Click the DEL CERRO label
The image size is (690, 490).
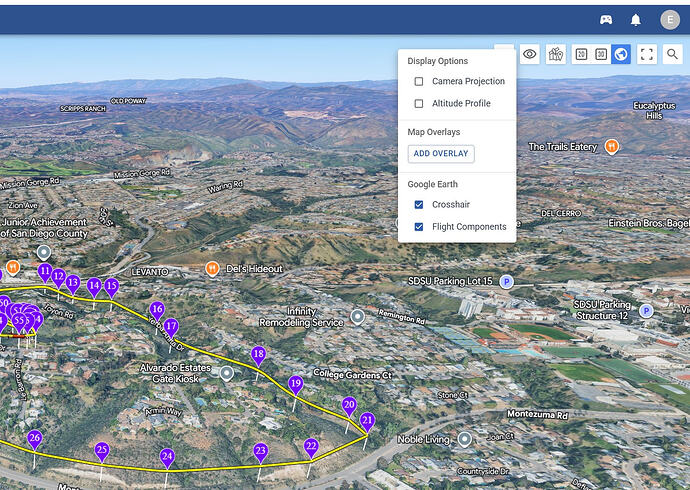click(561, 213)
